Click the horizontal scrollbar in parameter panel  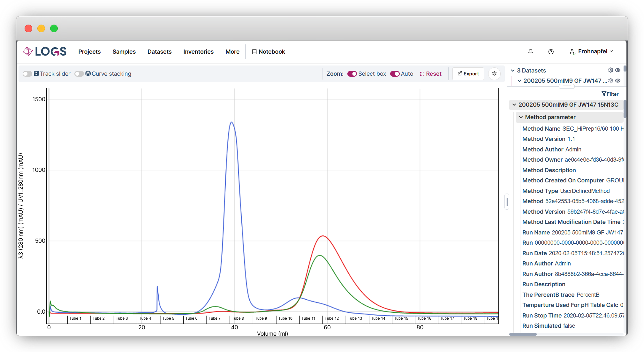pyautogui.click(x=523, y=334)
